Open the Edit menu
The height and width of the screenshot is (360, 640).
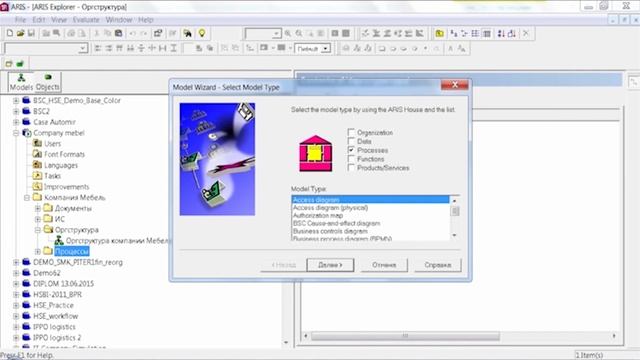coord(39,20)
